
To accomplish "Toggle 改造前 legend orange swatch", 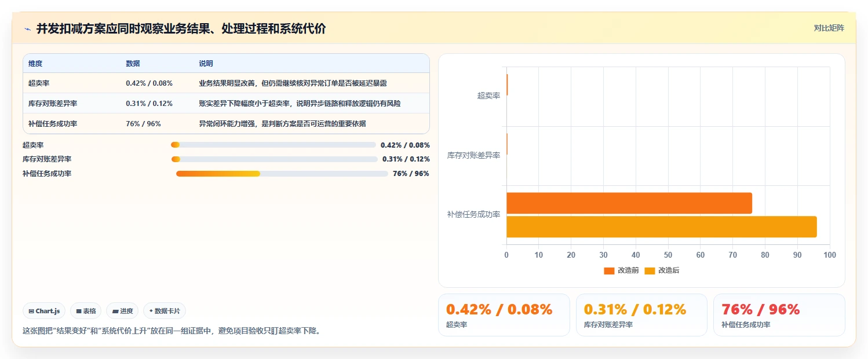I will coord(609,270).
